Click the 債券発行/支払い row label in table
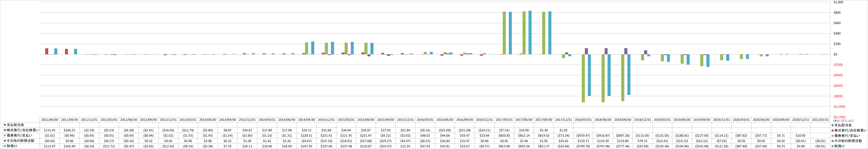The image size is (868, 149). [20, 136]
